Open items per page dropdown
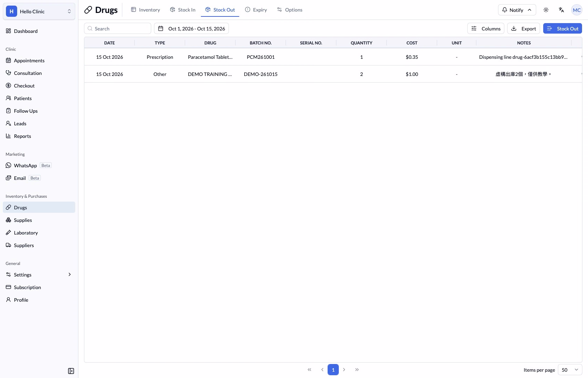 pyautogui.click(x=570, y=370)
